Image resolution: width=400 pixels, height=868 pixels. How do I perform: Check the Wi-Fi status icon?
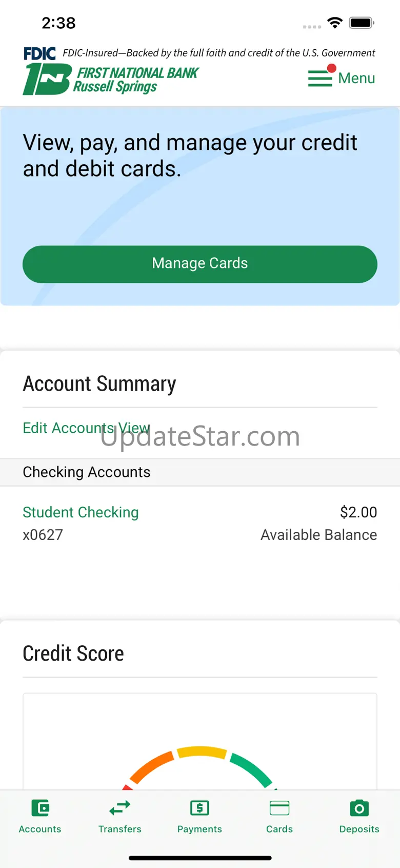335,23
